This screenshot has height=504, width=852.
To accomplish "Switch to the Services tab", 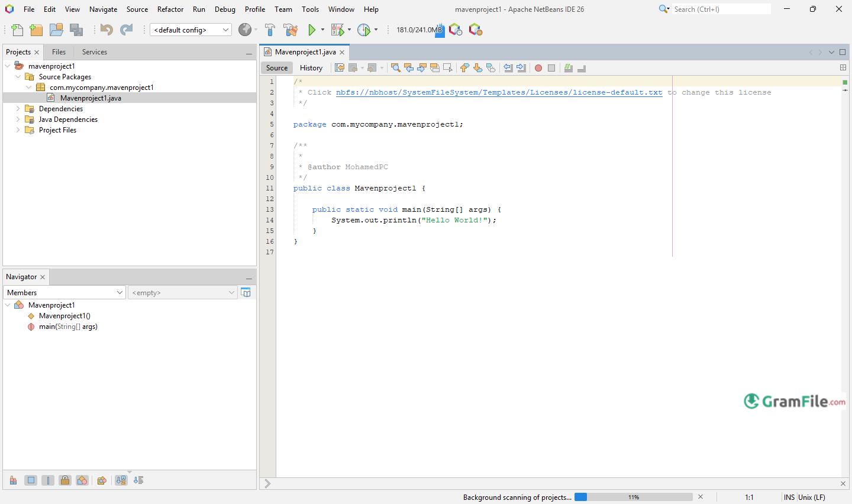I will click(95, 52).
